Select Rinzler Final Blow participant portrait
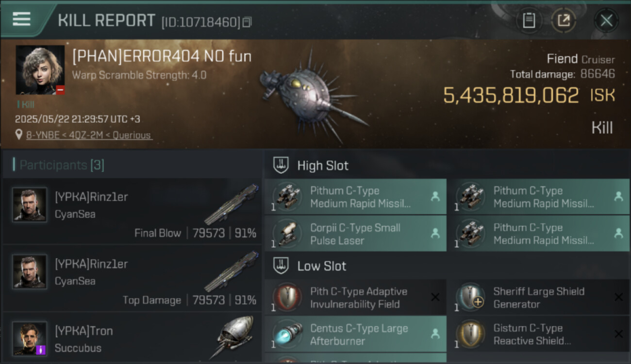The width and height of the screenshot is (631, 364). pyautogui.click(x=30, y=205)
